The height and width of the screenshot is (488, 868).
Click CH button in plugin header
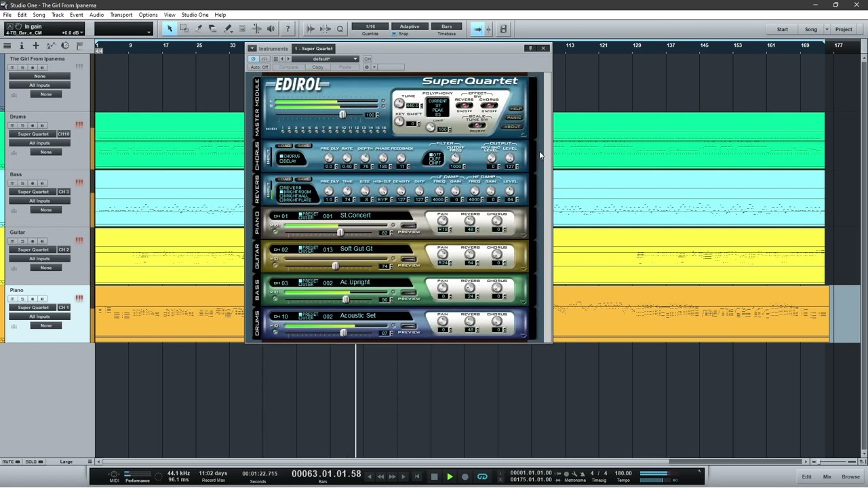coord(368,59)
